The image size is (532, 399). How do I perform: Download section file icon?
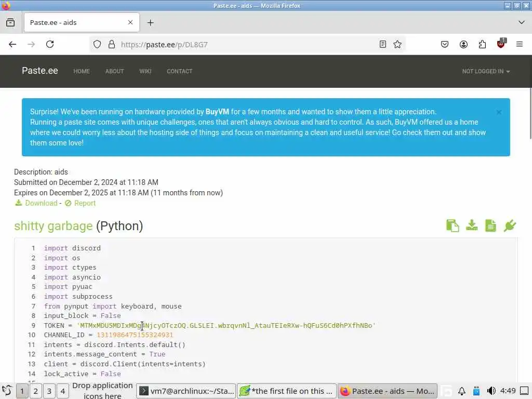point(472,225)
